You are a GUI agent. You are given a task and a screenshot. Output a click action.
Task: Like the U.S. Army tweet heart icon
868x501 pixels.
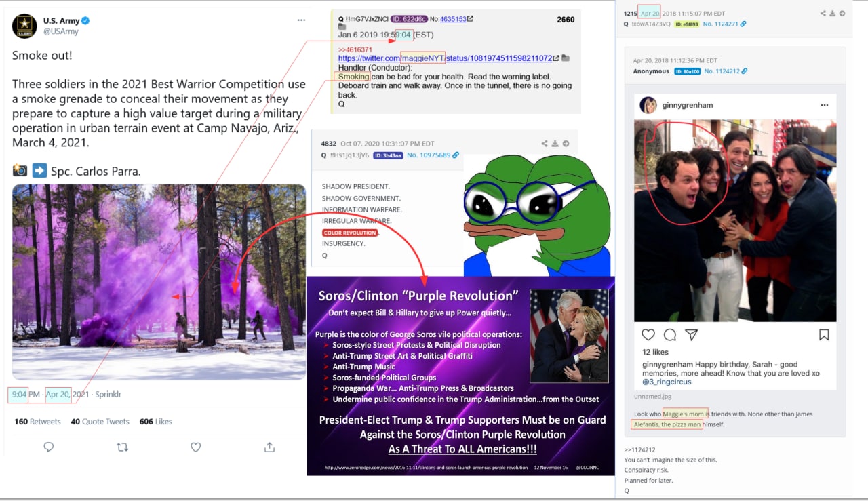tap(195, 447)
